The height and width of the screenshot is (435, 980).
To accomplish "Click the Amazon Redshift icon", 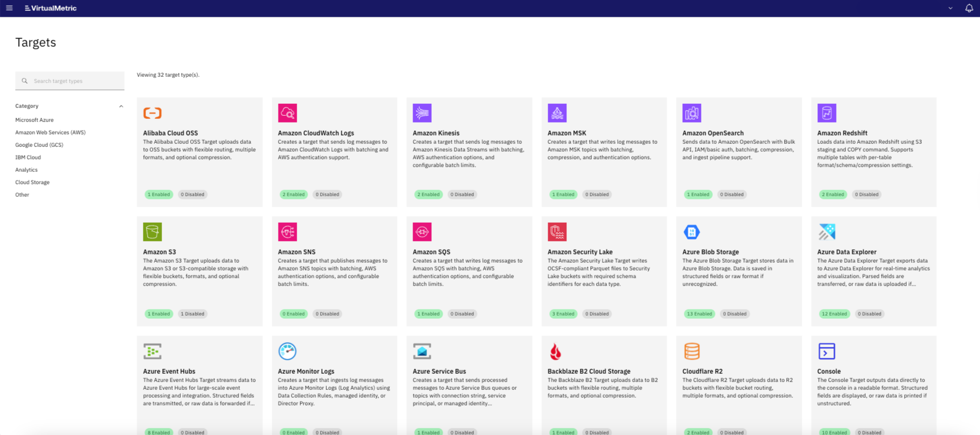I will point(827,113).
